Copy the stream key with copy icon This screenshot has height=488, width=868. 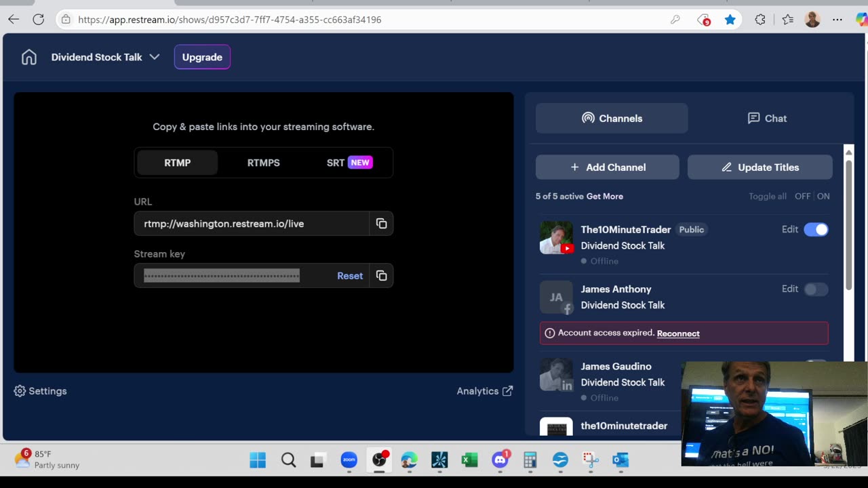tap(381, 276)
